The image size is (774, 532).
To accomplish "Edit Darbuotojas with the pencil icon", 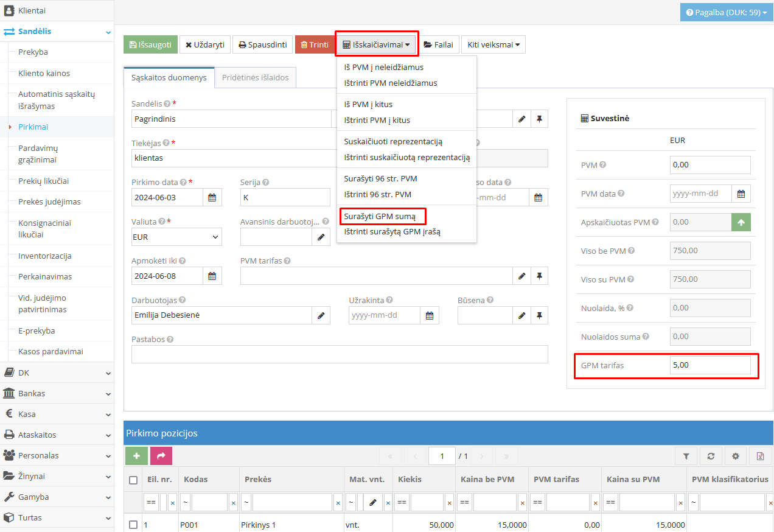I will [321, 315].
